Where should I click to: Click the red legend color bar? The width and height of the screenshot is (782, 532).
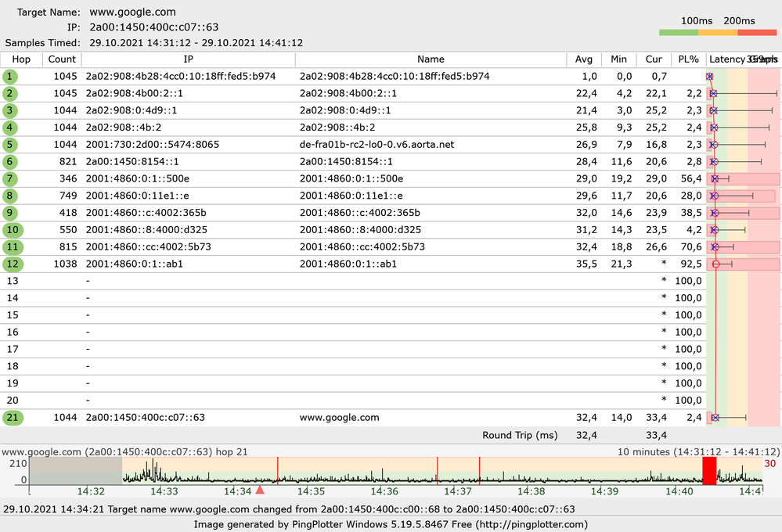pyautogui.click(x=757, y=32)
